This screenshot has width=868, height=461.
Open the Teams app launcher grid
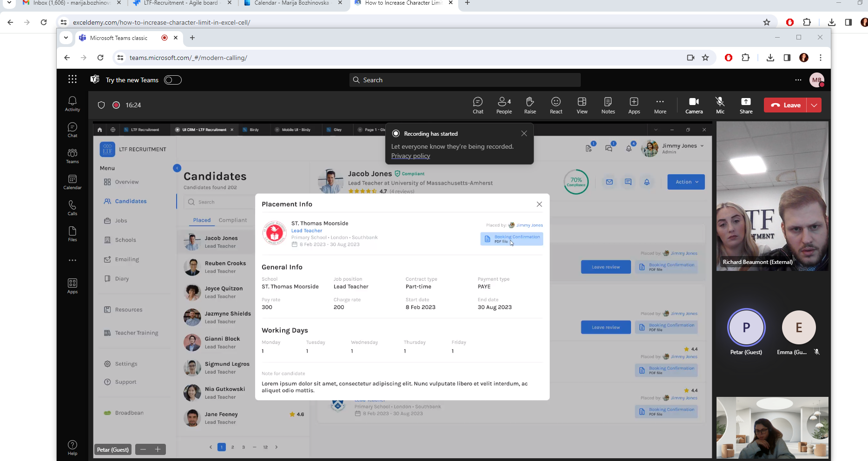click(x=72, y=79)
